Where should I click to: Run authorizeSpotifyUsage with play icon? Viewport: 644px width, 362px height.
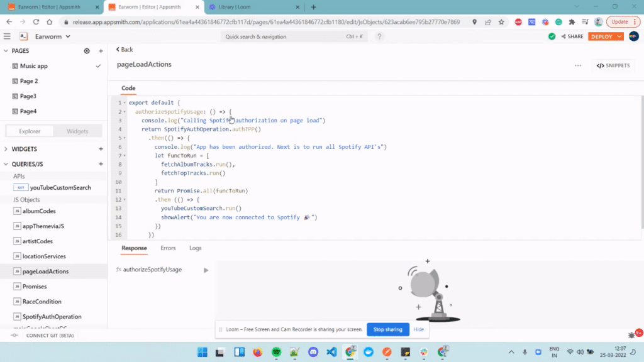click(x=206, y=270)
